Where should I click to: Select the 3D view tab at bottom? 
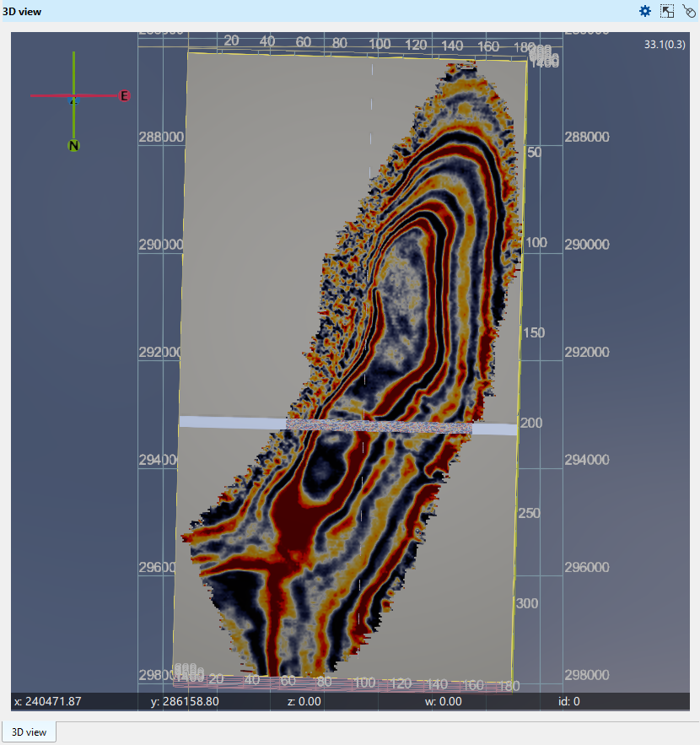30,732
